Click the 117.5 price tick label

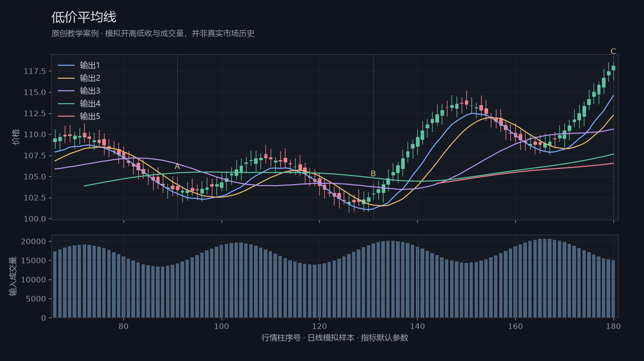click(35, 71)
